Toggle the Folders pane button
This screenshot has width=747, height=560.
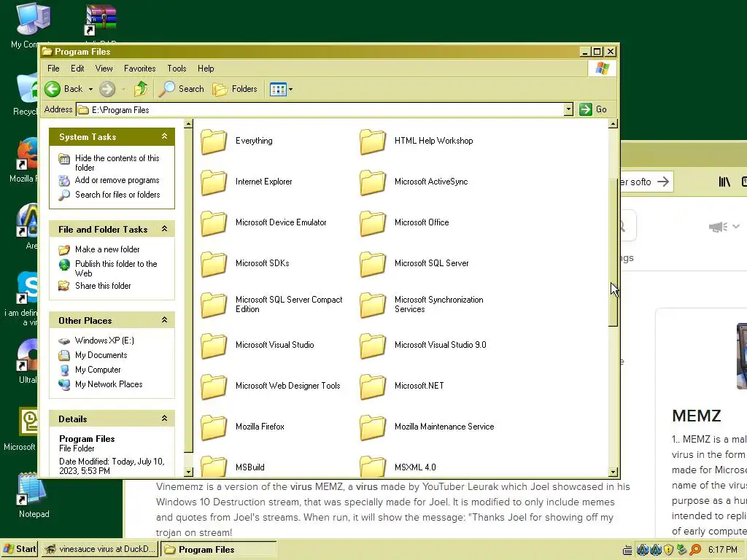click(235, 88)
